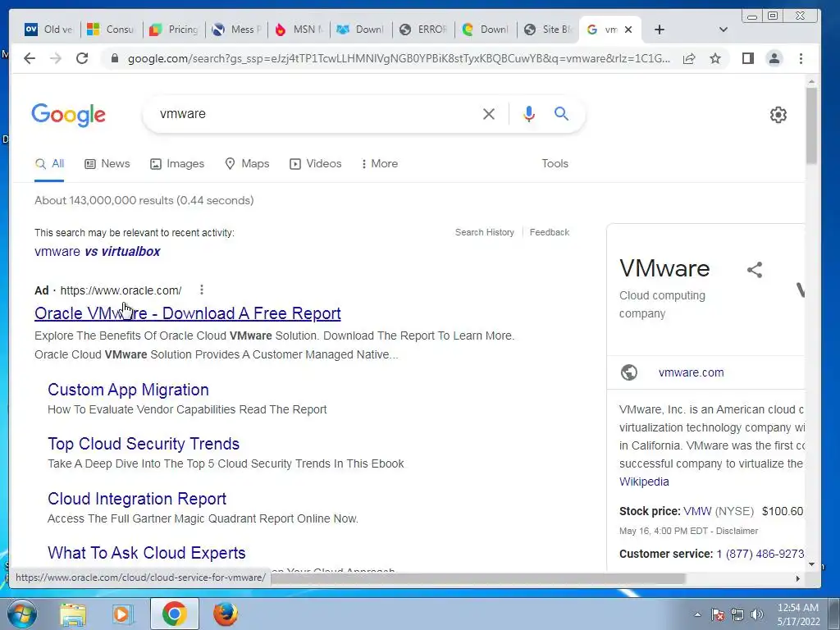Image resolution: width=840 pixels, height=630 pixels.
Task: Open Google quick settings gear
Action: point(778,115)
